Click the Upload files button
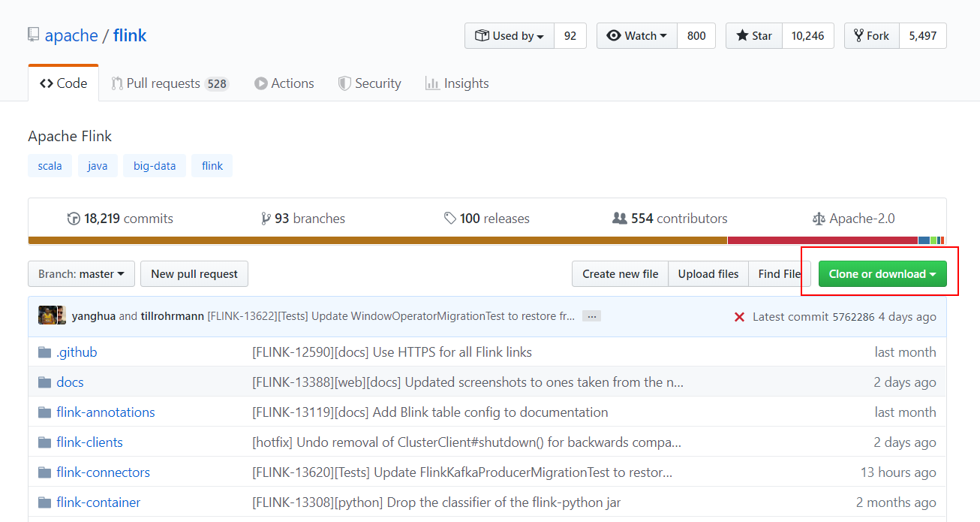The height and width of the screenshot is (522, 980). tap(708, 274)
